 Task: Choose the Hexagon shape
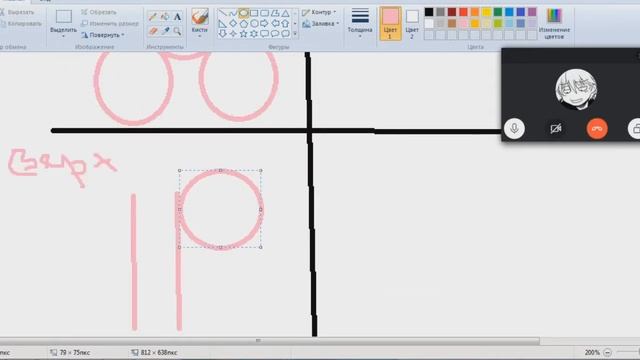tap(254, 24)
